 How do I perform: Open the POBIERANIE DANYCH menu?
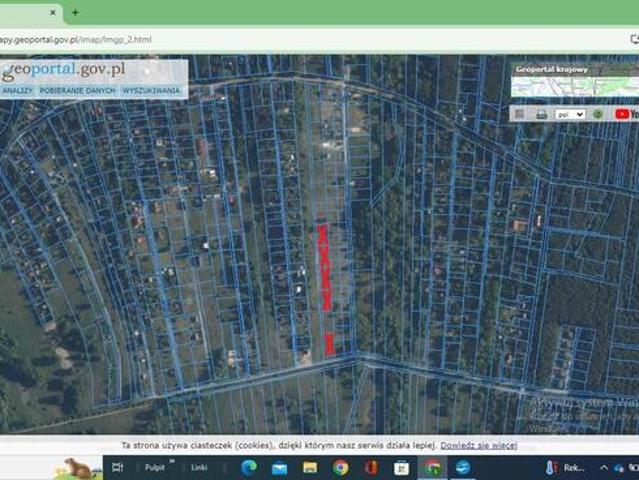tap(78, 91)
